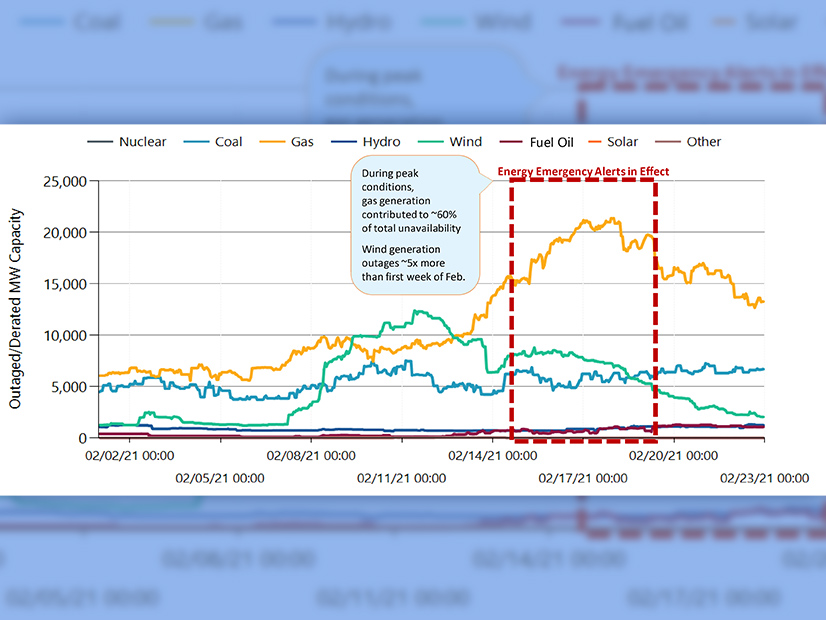Click the 02/11/21 00:00 x-axis date
The height and width of the screenshot is (620, 826).
[x=402, y=478]
